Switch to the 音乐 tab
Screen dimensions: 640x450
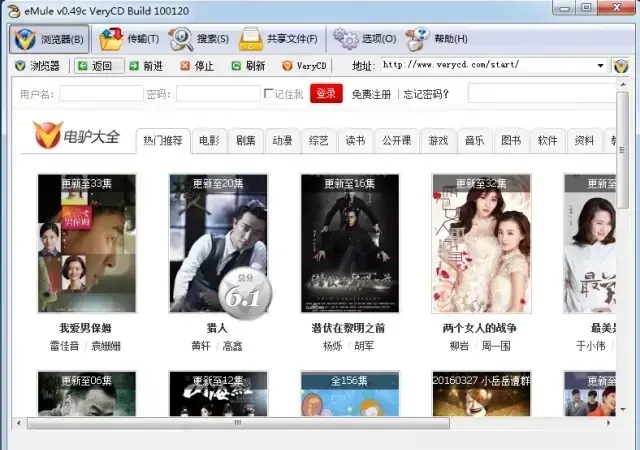pyautogui.click(x=475, y=141)
